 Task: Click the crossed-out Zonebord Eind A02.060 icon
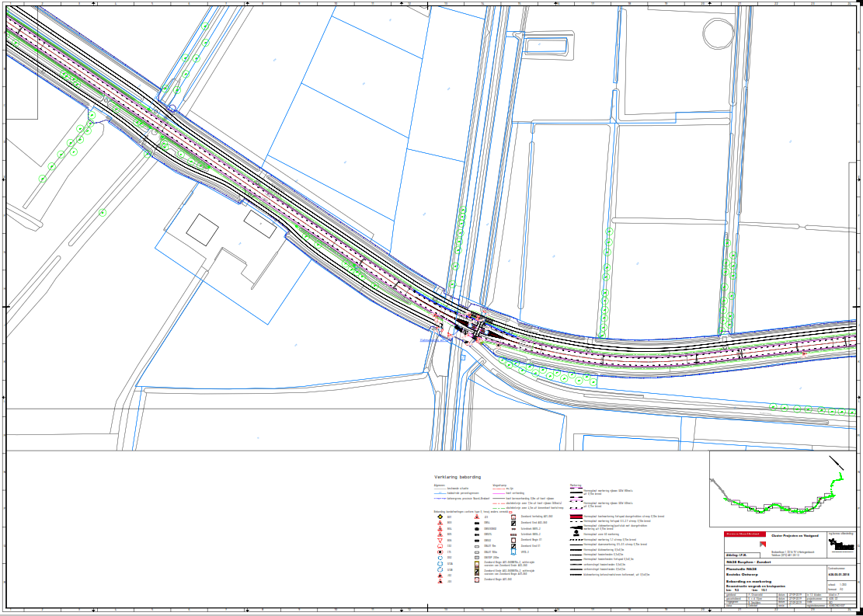click(x=514, y=523)
